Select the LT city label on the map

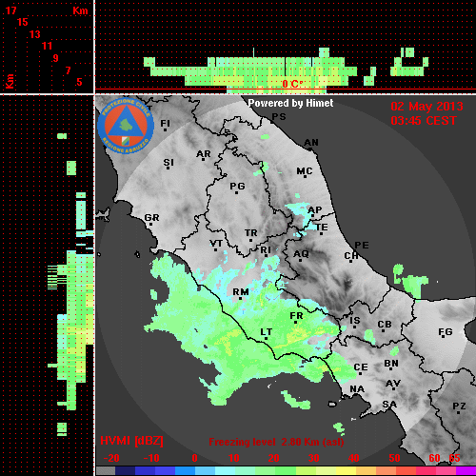pos(266,332)
